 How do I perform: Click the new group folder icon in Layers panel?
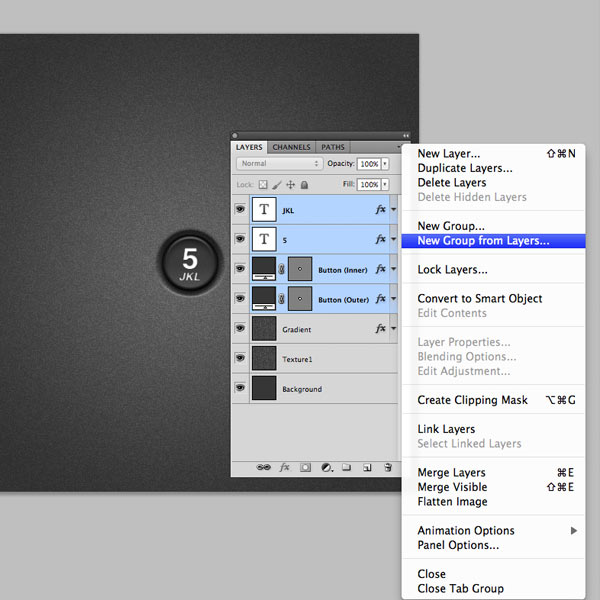[347, 467]
